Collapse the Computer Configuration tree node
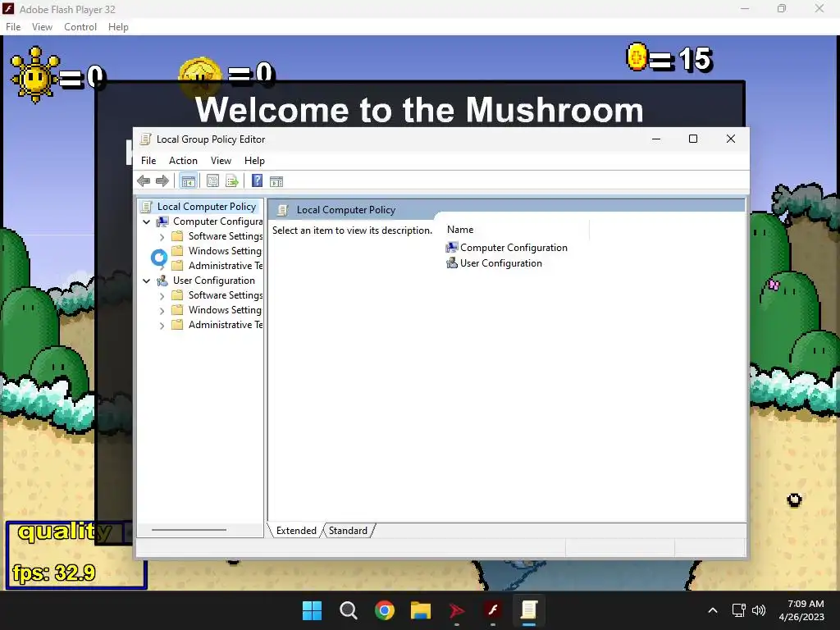 point(146,221)
